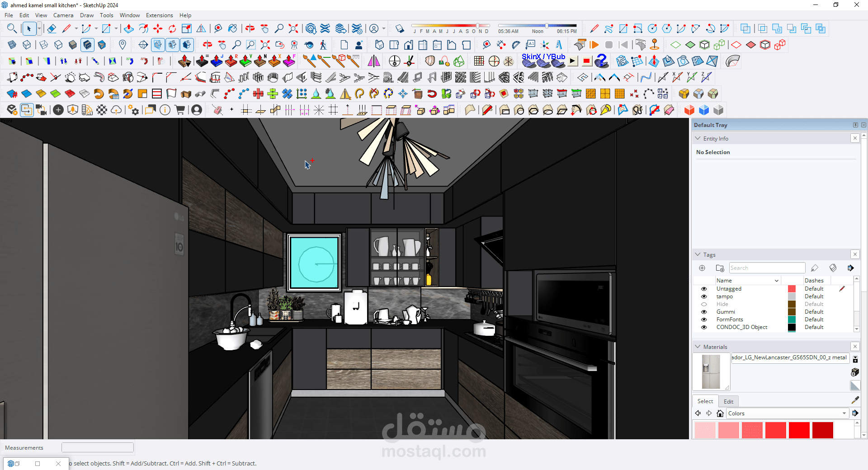
Task: Pick the Sample Paint eyedropper
Action: coord(855,400)
